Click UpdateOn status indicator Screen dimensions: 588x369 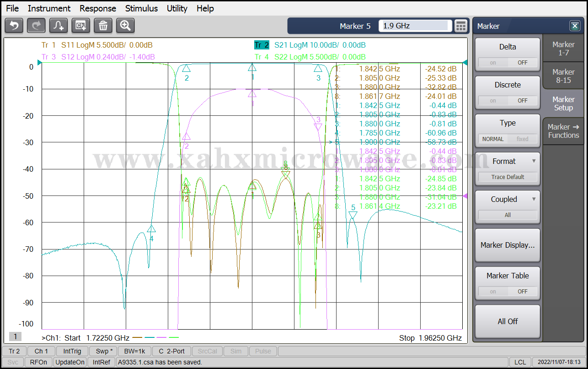tap(70, 362)
